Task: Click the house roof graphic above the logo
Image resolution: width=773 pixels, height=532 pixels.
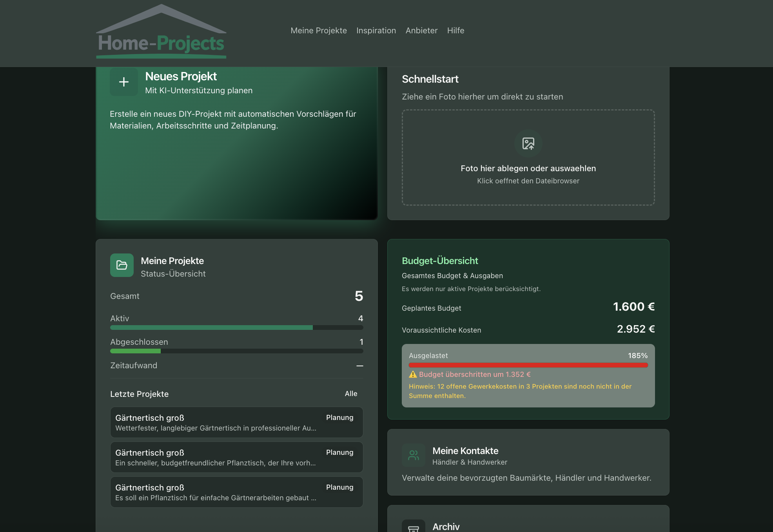Action: pyautogui.click(x=161, y=18)
